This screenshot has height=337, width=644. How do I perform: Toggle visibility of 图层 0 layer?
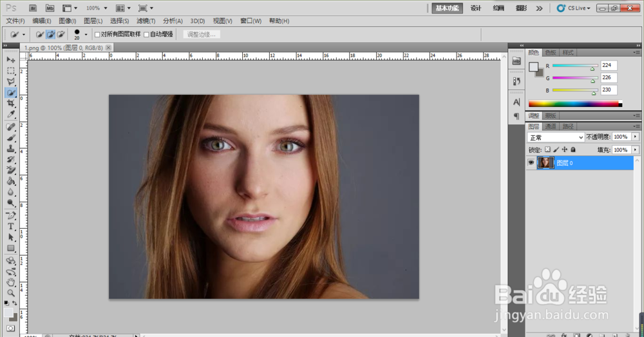click(531, 163)
